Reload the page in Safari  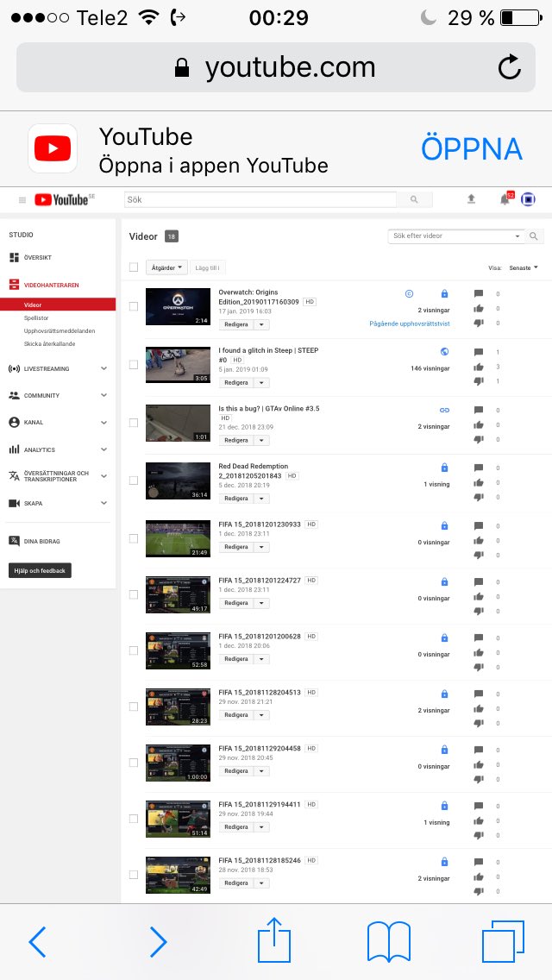(510, 67)
